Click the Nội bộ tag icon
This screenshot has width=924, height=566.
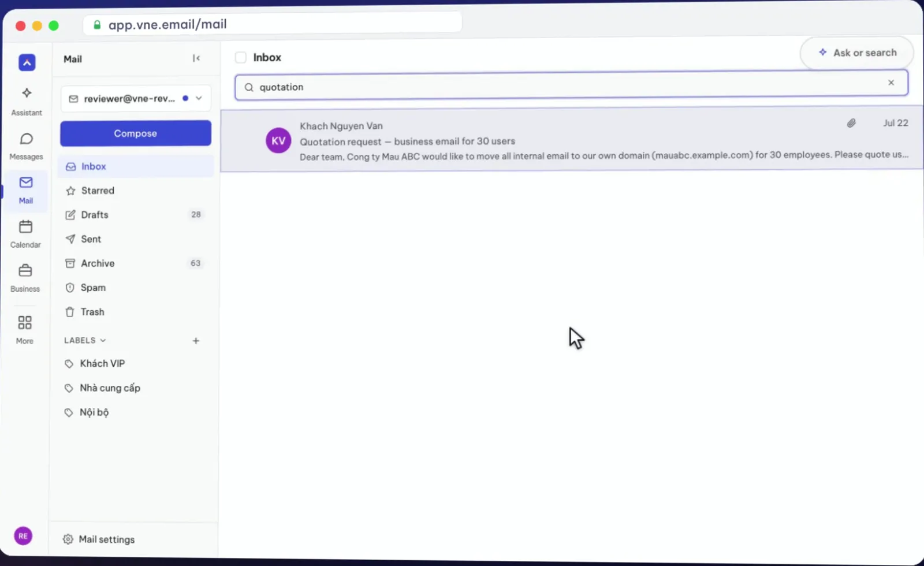pyautogui.click(x=69, y=412)
